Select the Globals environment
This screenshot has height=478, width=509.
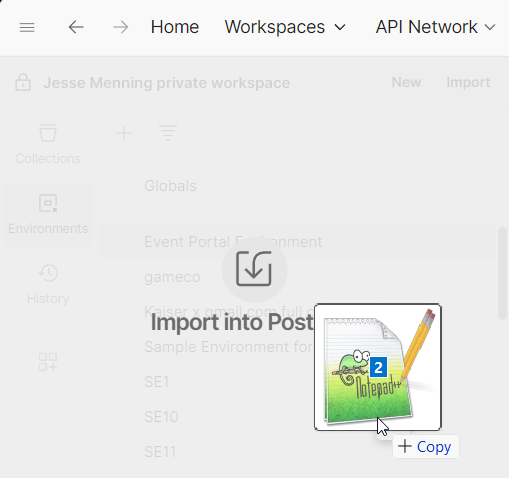[170, 186]
